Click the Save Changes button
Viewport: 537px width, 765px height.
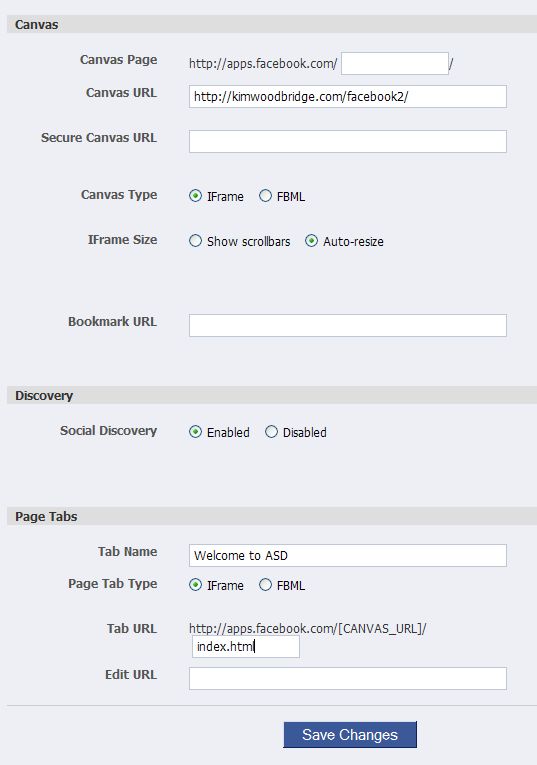[x=350, y=735]
